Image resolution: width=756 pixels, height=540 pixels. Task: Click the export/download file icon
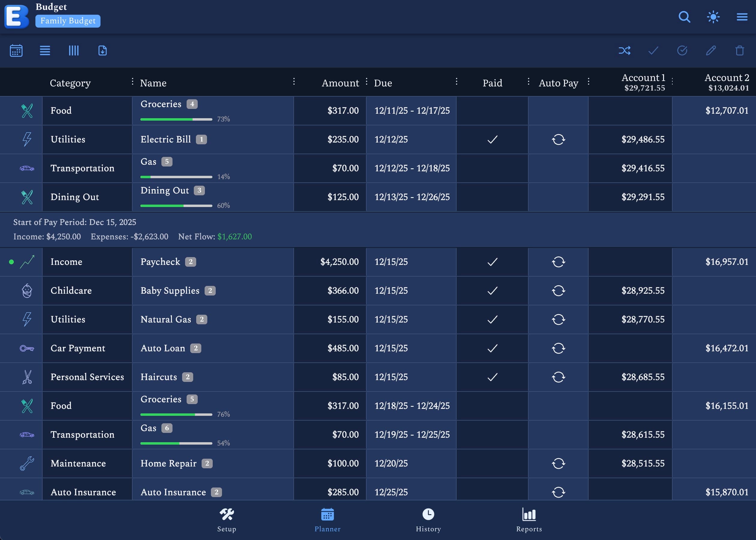click(102, 50)
